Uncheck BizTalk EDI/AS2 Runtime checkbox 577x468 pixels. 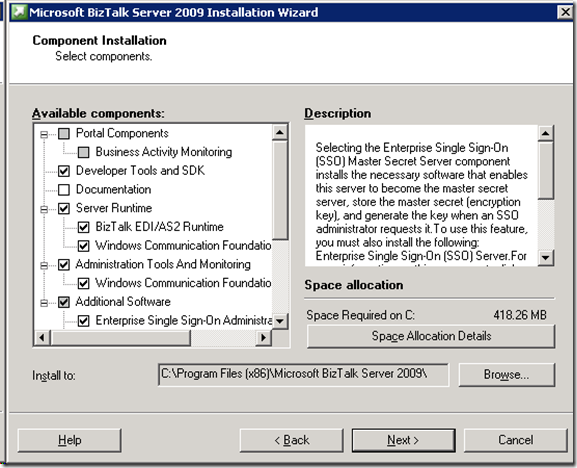(84, 227)
